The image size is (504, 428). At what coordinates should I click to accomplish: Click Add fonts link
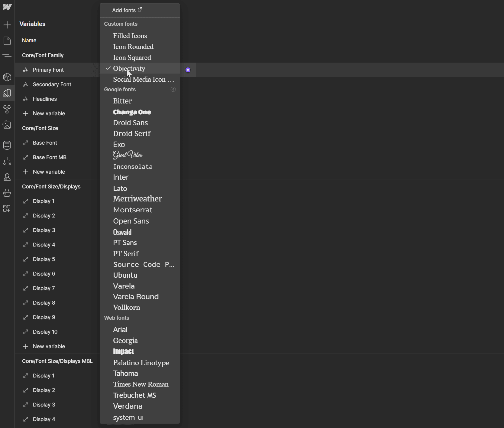127,10
